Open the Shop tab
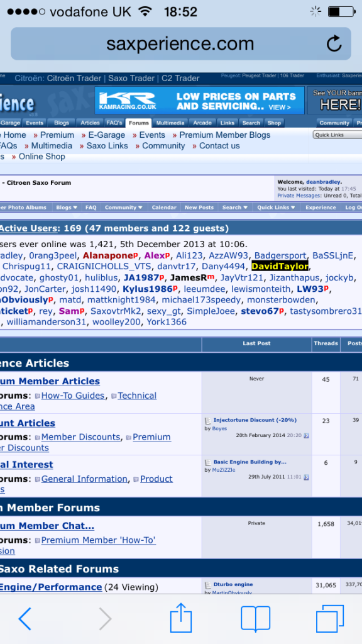The height and width of the screenshot is (644, 362). coord(274,123)
